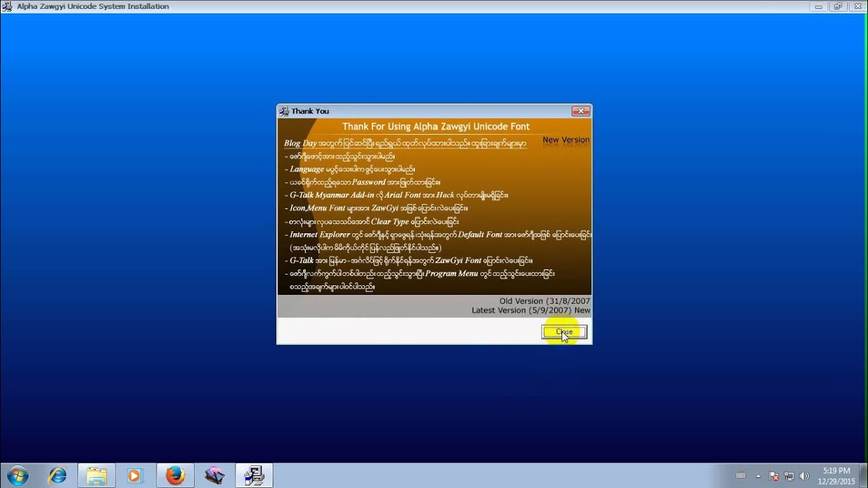This screenshot has width=868, height=488.
Task: Click the 'Internet Explorer' Default Font line
Action: tap(438, 235)
